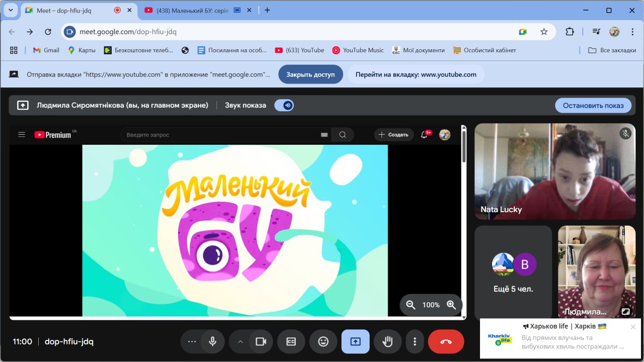This screenshot has height=362, width=644.
Task: Open the Gmail bookmark
Action: click(46, 50)
